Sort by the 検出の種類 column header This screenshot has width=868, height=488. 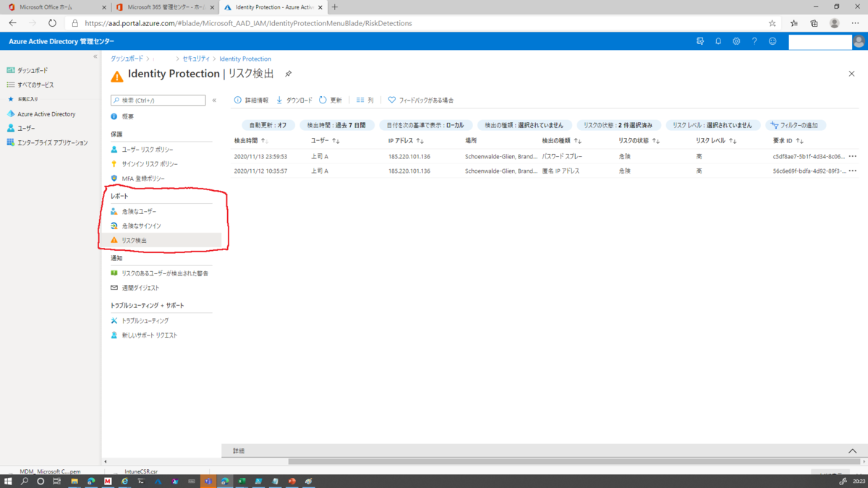[x=561, y=141]
